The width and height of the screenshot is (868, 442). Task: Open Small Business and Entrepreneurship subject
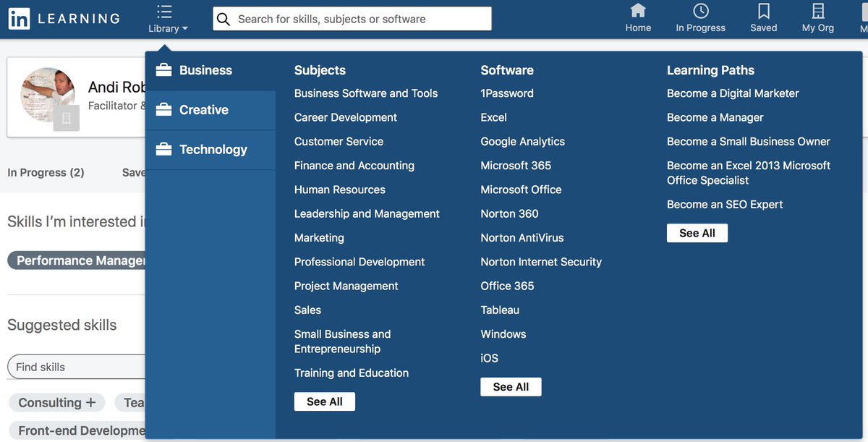point(342,341)
